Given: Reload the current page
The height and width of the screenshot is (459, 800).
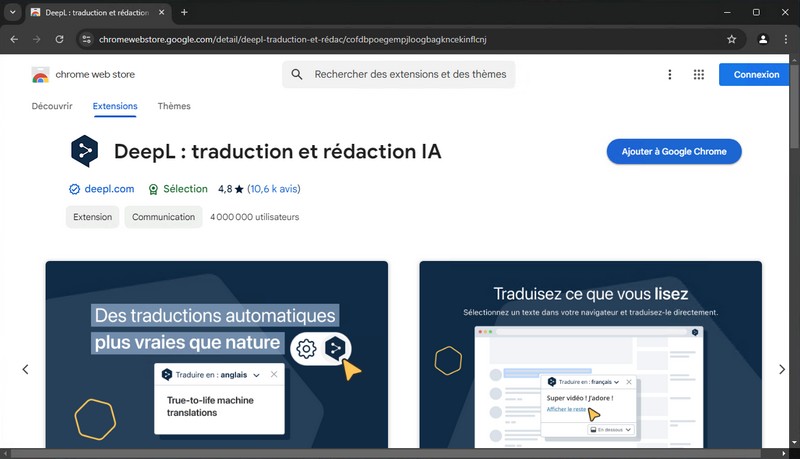Looking at the screenshot, I should pos(59,39).
